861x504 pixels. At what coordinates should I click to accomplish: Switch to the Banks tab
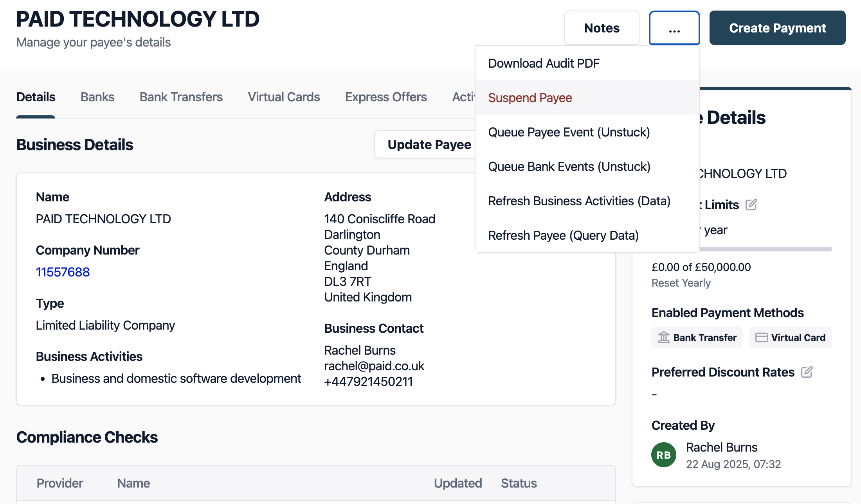point(97,97)
